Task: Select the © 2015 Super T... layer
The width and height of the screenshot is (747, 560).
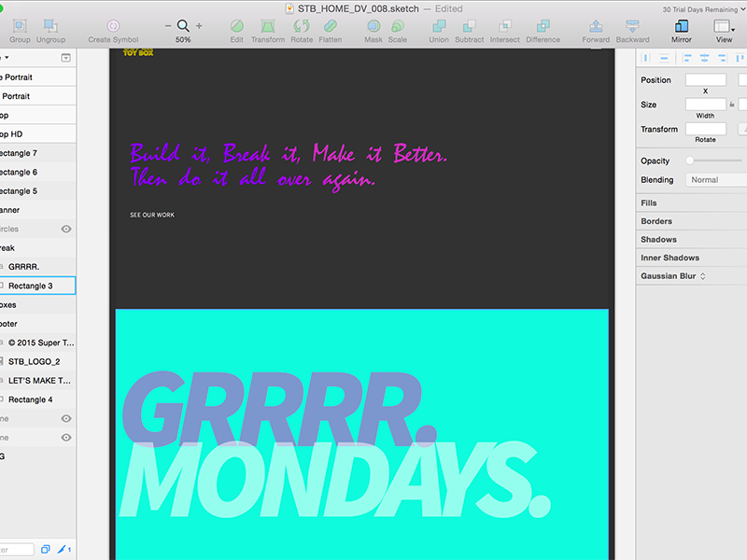Action: [37, 343]
